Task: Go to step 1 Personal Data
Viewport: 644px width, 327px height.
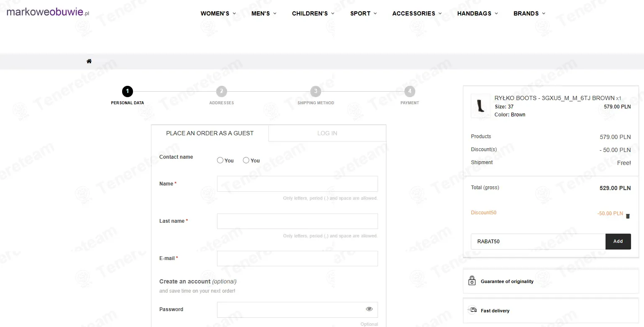Action: tap(127, 95)
